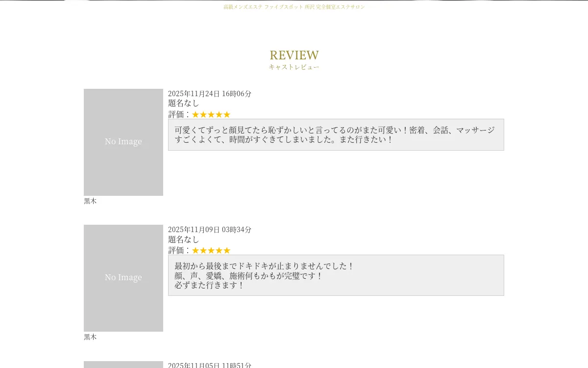The height and width of the screenshot is (368, 588).
Task: Click the star rating of the November 24 review
Action: 211,114
